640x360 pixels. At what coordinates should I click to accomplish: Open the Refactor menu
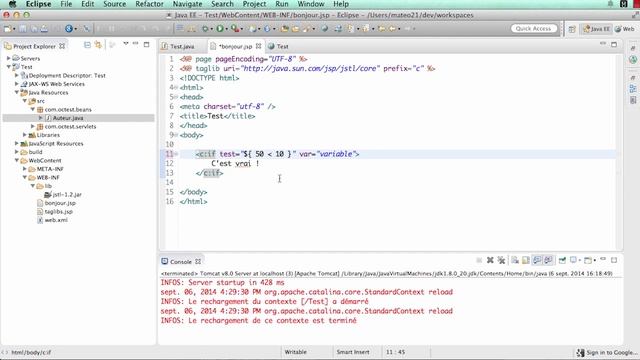point(149,4)
